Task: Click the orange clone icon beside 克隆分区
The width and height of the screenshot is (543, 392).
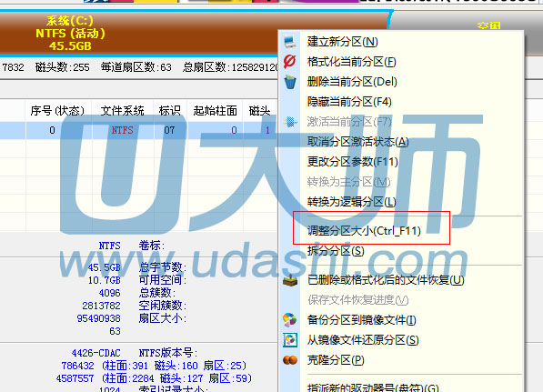Action: (x=290, y=360)
